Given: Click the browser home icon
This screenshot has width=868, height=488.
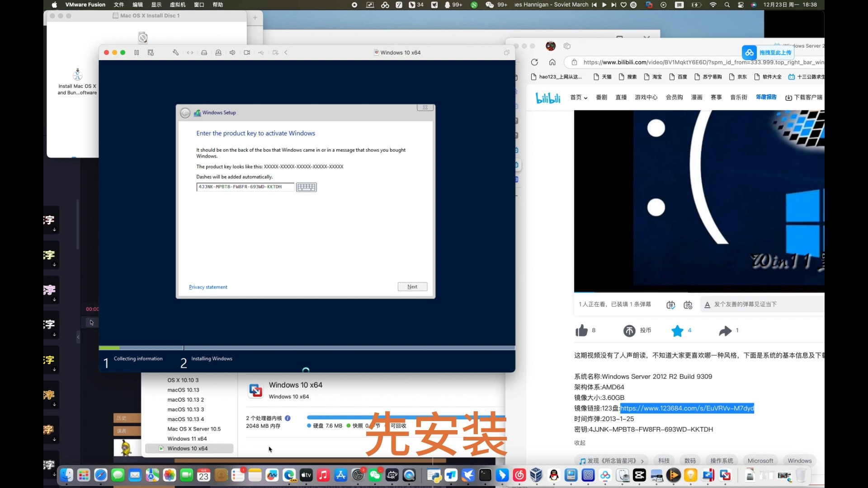Looking at the screenshot, I should [x=552, y=62].
